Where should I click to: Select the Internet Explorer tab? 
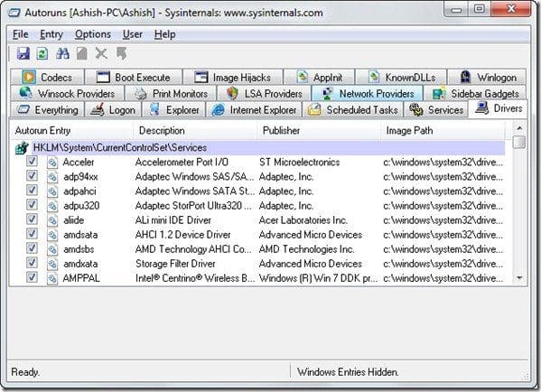[x=254, y=109]
